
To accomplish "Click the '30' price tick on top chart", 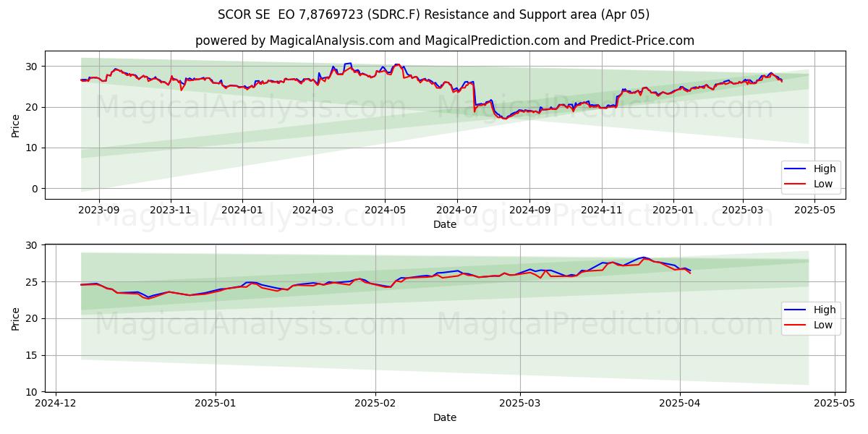I will (33, 67).
